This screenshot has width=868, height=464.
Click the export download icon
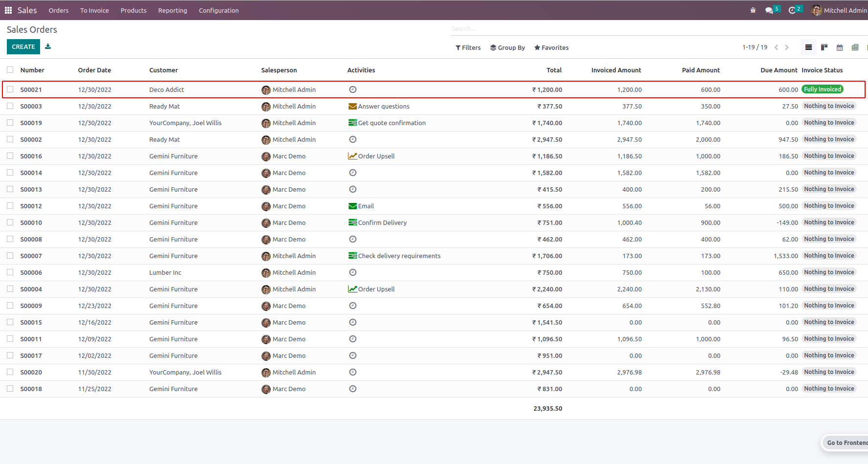48,46
